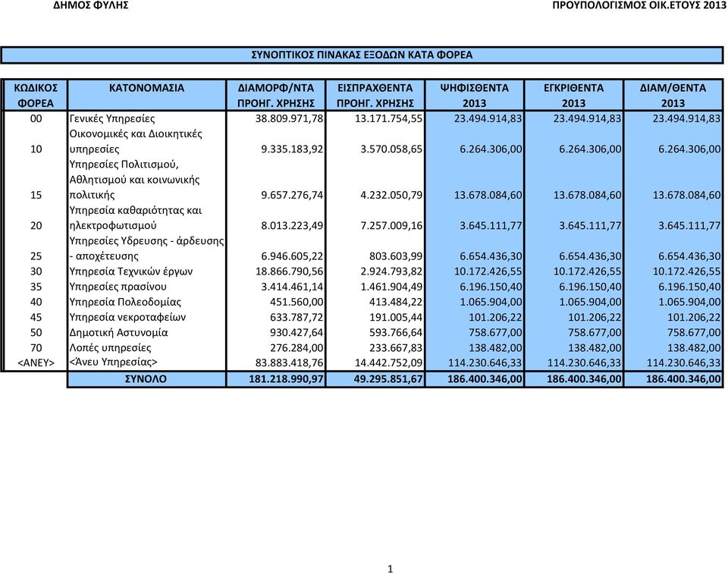Click the value 593.766,64

pyautogui.click(x=396, y=333)
